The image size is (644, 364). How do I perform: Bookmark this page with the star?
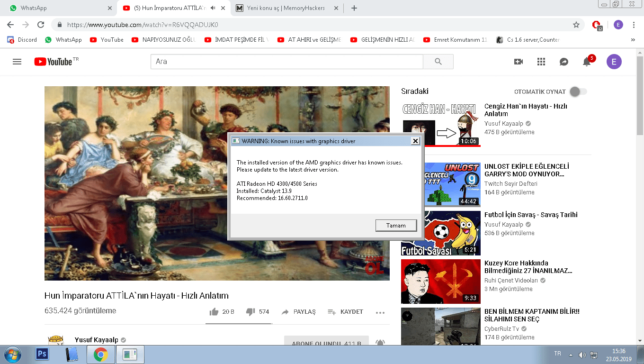coord(576,25)
